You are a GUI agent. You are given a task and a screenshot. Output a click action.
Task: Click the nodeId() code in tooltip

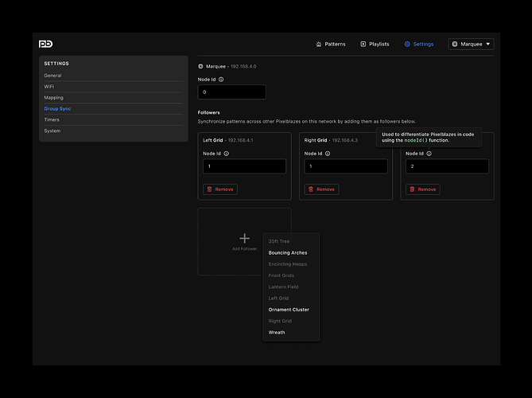[x=416, y=140]
